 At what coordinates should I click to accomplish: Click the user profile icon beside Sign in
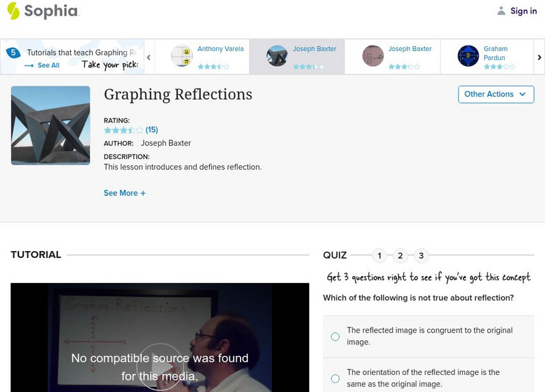tap(501, 11)
